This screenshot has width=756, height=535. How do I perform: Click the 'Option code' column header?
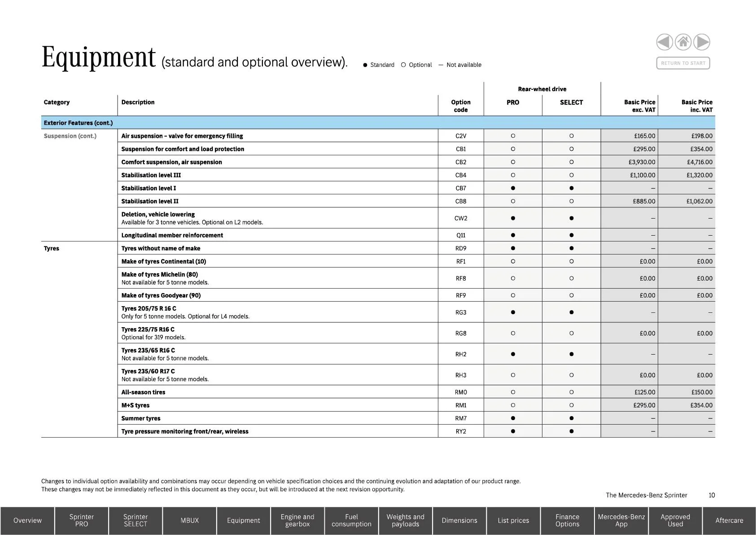(461, 106)
